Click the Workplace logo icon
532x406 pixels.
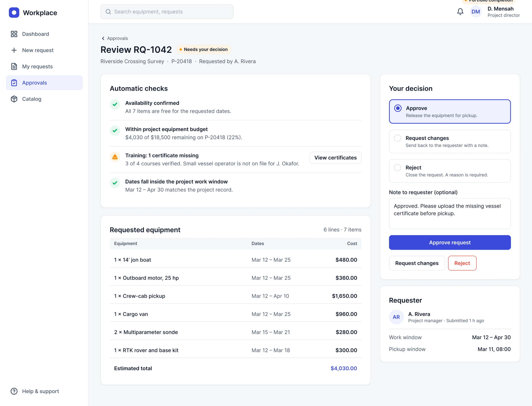[x=14, y=13]
